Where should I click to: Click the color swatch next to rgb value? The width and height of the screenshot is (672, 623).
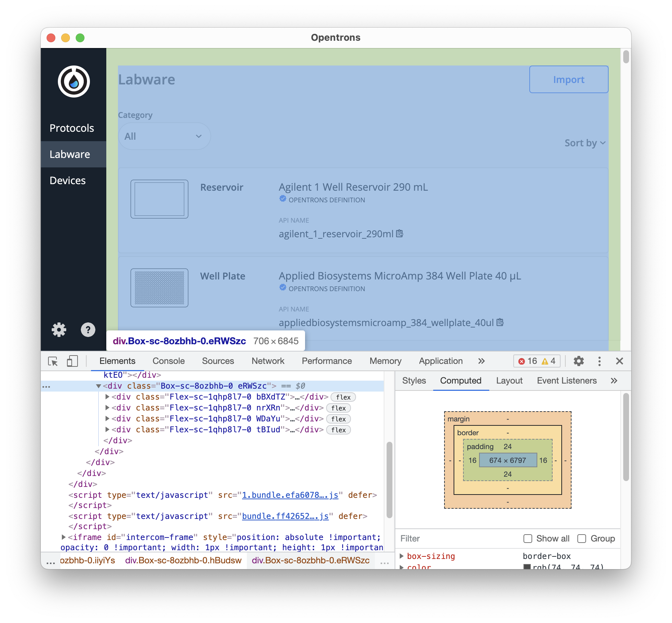coord(526,566)
